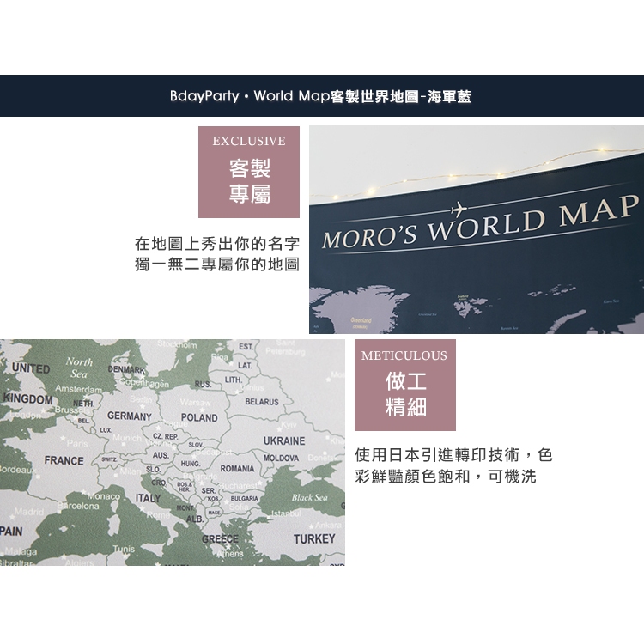Click the KINGDOM label on the map
This screenshot has width=644, height=644.
tap(28, 398)
